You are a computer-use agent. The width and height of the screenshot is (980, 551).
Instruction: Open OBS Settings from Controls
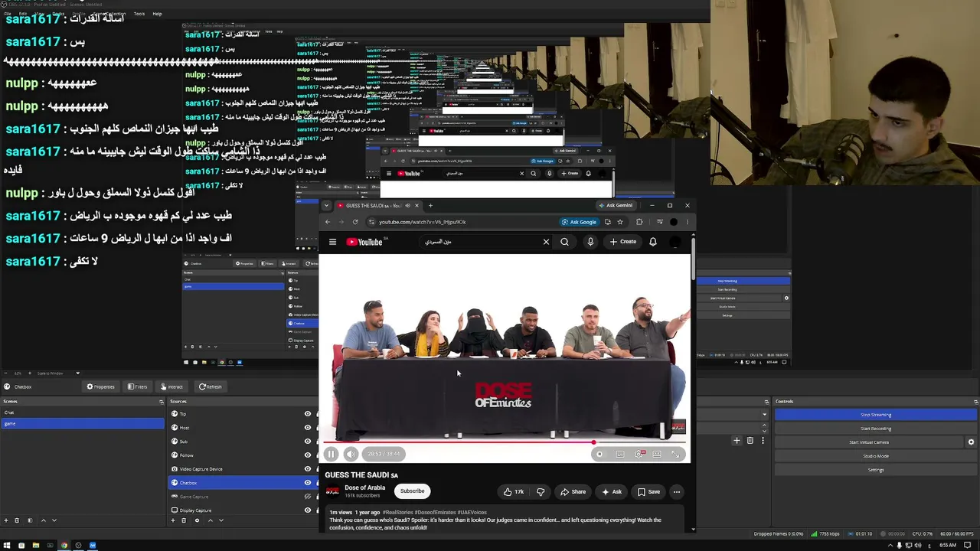click(876, 470)
